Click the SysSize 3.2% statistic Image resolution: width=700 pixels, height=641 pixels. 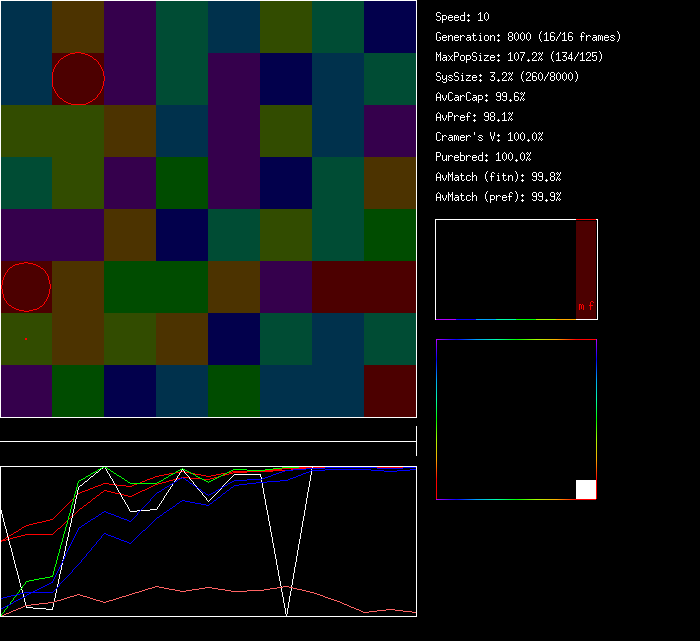[507, 77]
